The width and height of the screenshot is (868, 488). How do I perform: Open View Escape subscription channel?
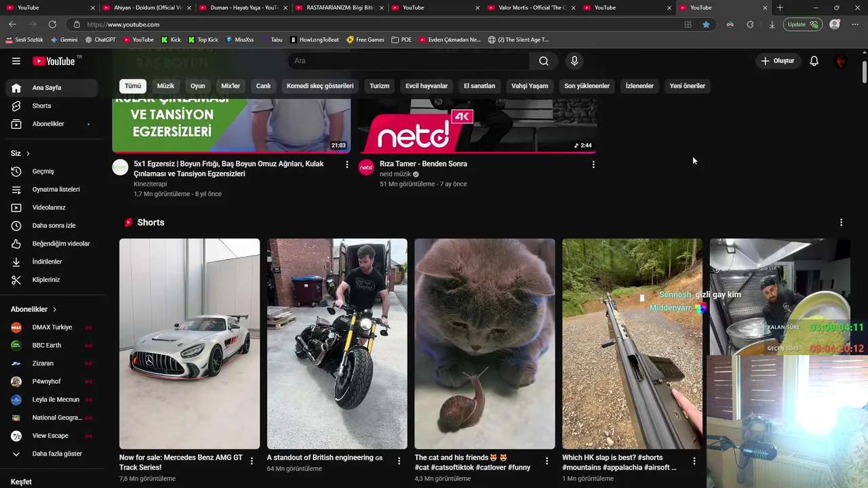tap(52, 436)
